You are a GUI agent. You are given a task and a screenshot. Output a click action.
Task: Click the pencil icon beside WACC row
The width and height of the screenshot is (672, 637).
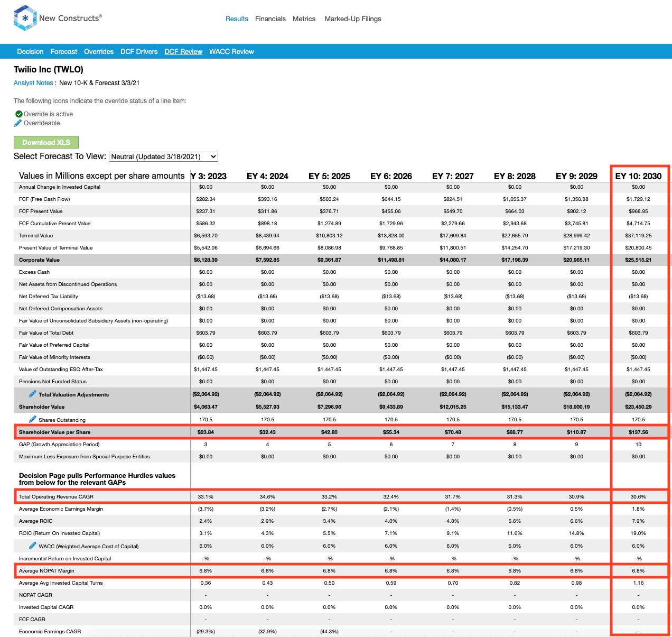tap(33, 546)
